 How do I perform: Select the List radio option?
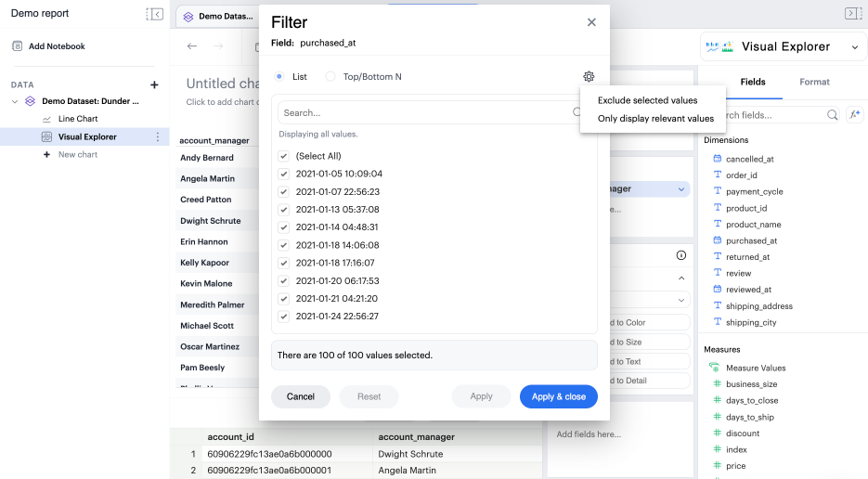(279, 77)
